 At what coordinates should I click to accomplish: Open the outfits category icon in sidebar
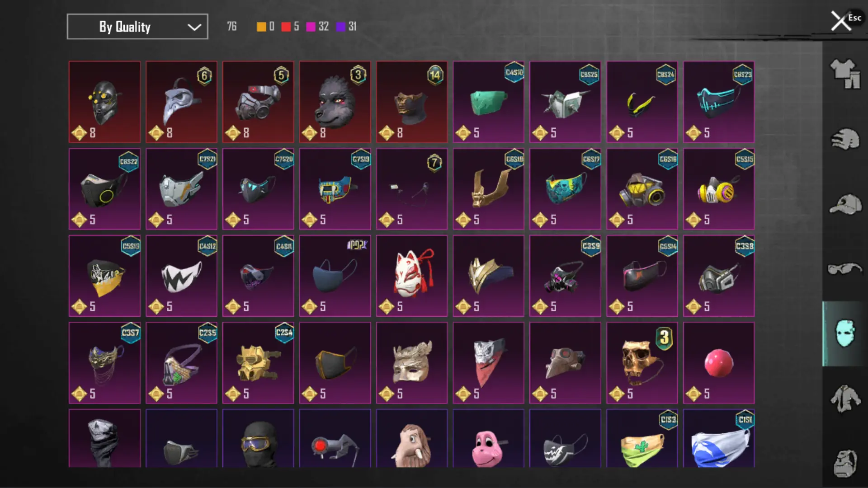pos(844,74)
